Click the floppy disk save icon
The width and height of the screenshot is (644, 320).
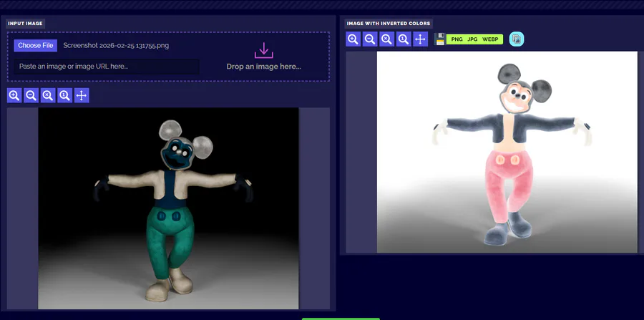coord(440,39)
